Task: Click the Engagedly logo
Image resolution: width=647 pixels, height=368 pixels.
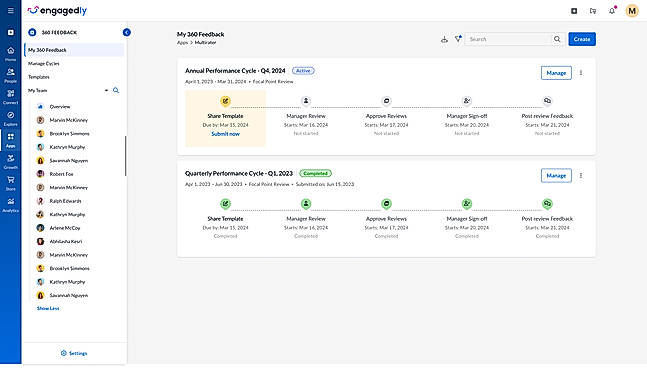Action: [57, 11]
